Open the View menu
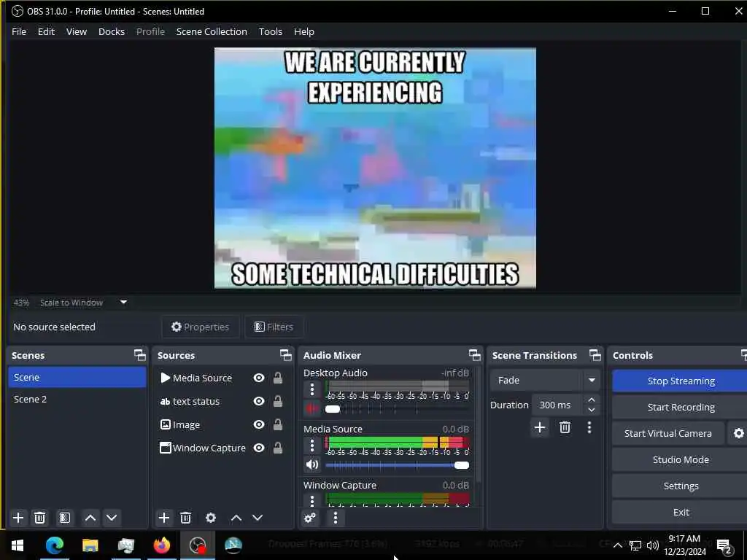The image size is (747, 560). pos(76,31)
